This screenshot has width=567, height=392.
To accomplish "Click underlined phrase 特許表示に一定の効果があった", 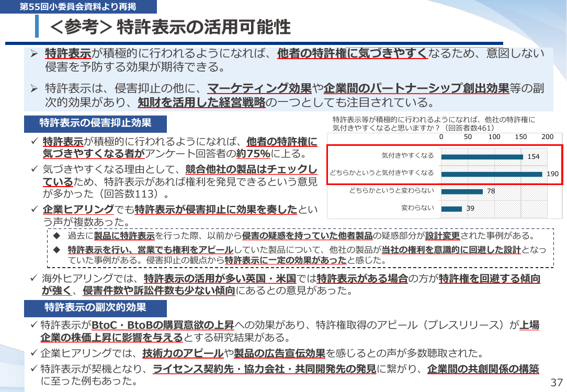I will click(x=286, y=260).
